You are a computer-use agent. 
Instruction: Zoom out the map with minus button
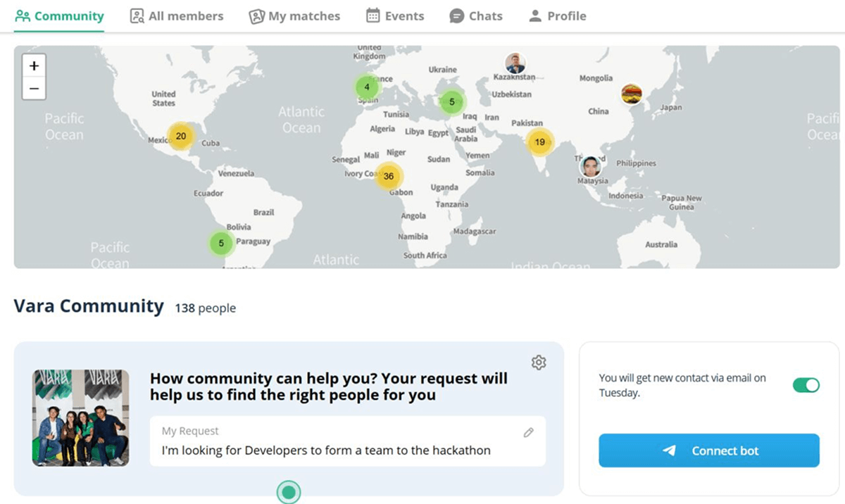coord(34,89)
